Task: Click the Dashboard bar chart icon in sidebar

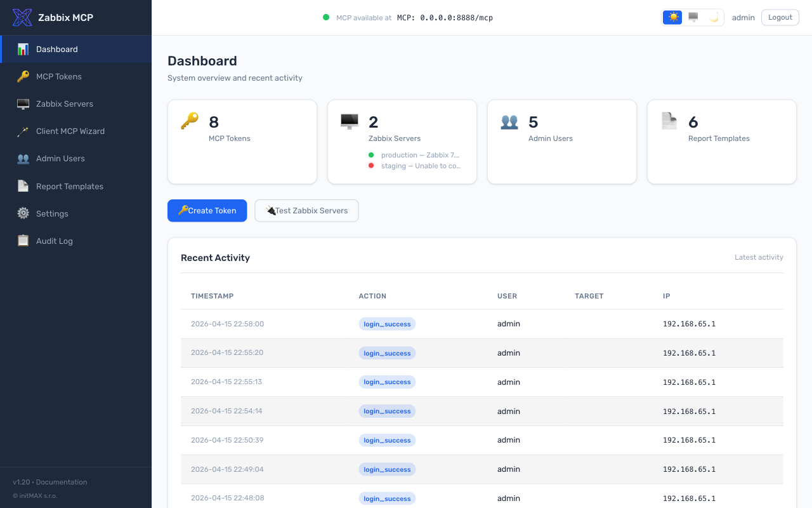Action: [23, 49]
